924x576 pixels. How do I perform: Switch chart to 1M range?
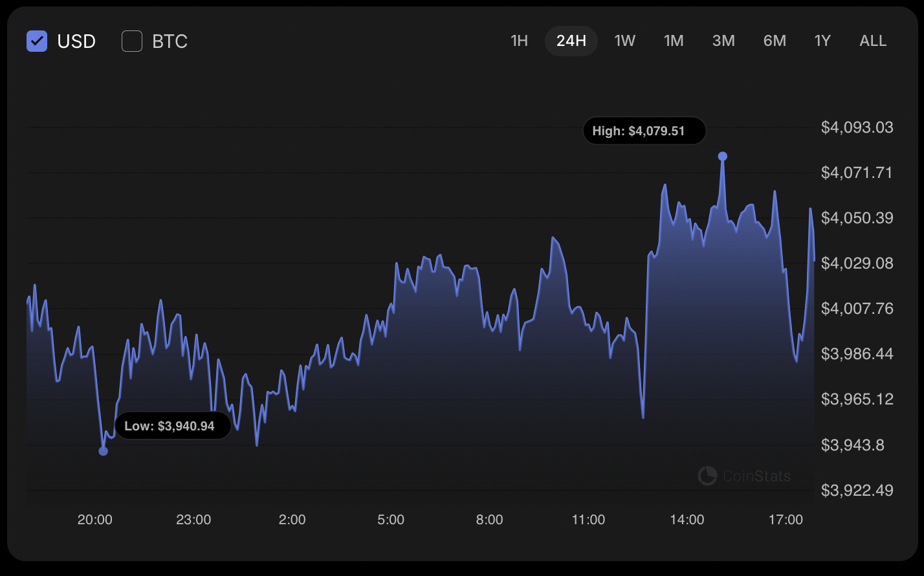(674, 41)
